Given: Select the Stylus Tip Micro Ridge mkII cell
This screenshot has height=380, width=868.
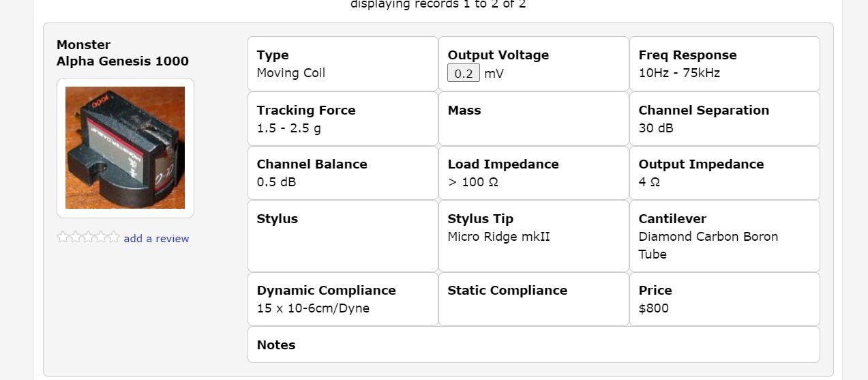Looking at the screenshot, I should tap(534, 236).
